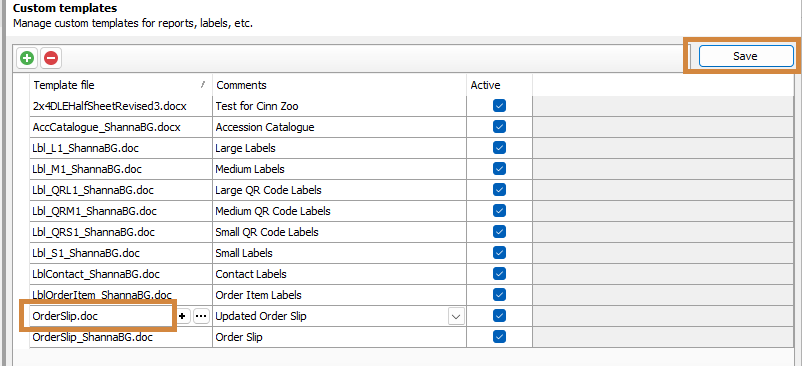802x366 pixels.
Task: Toggle Active checkbox for Large Labels row
Action: click(x=499, y=148)
